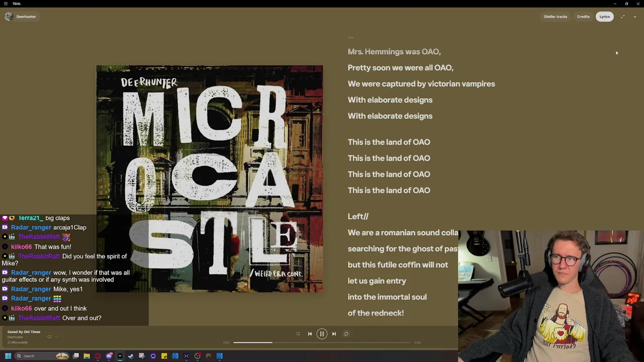
Task: Jump to lyric about victorian vampires
Action: [x=421, y=83]
